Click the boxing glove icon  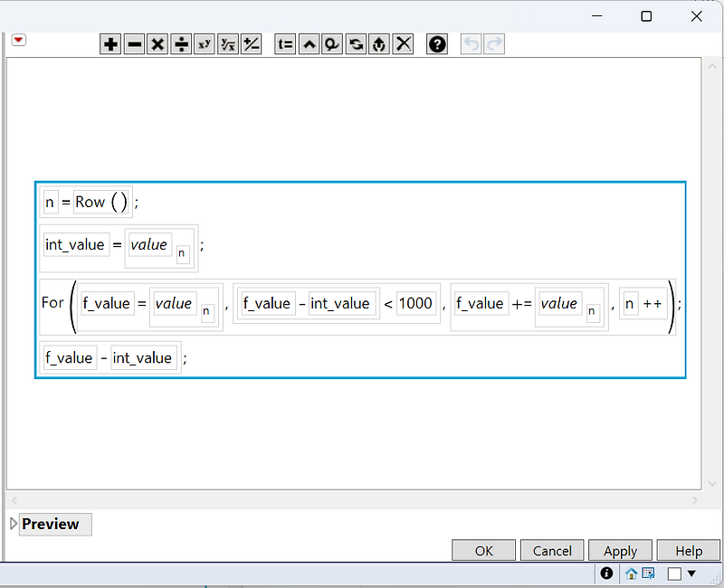click(378, 43)
